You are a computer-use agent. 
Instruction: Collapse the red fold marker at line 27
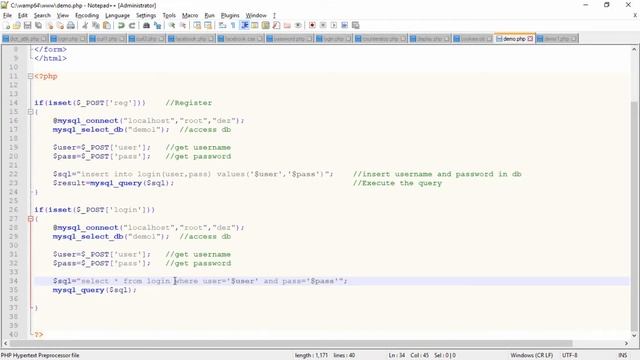(x=30, y=219)
